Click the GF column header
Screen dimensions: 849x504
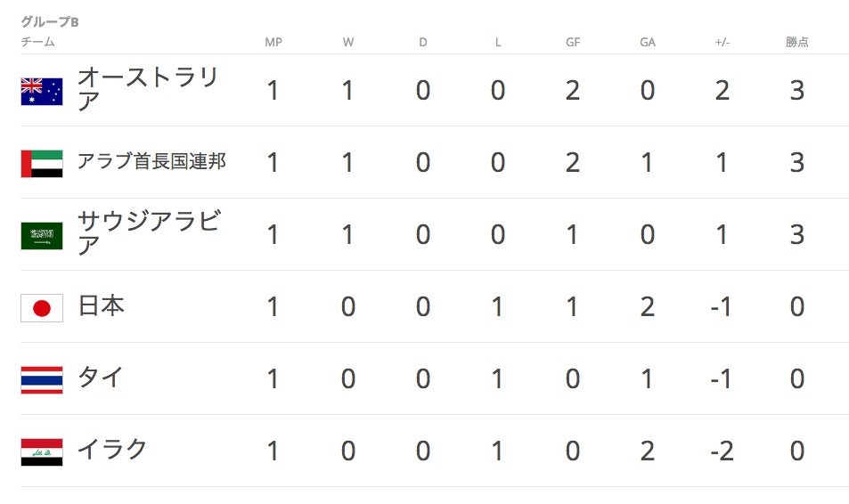573,42
